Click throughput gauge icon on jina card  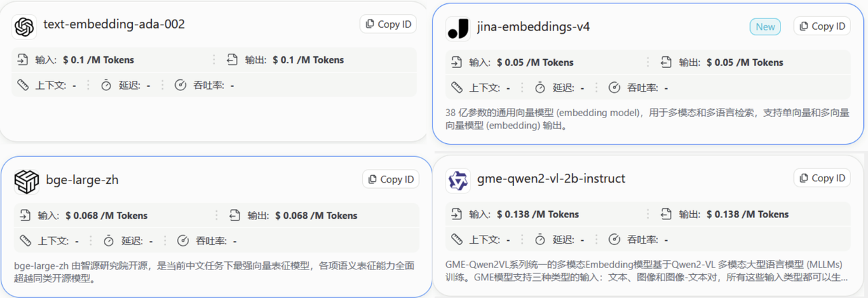coord(614,88)
